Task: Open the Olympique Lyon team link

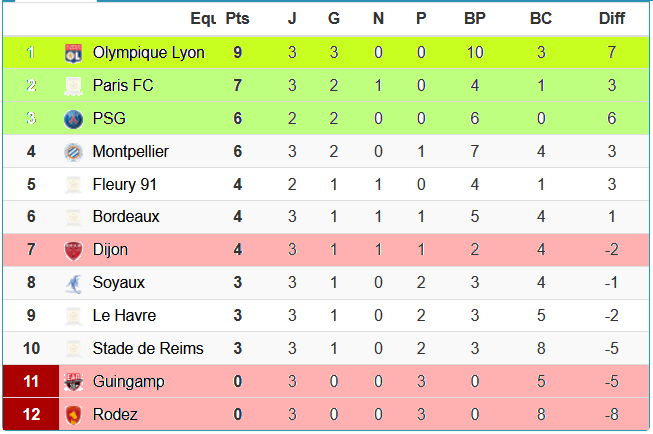Action: (148, 53)
